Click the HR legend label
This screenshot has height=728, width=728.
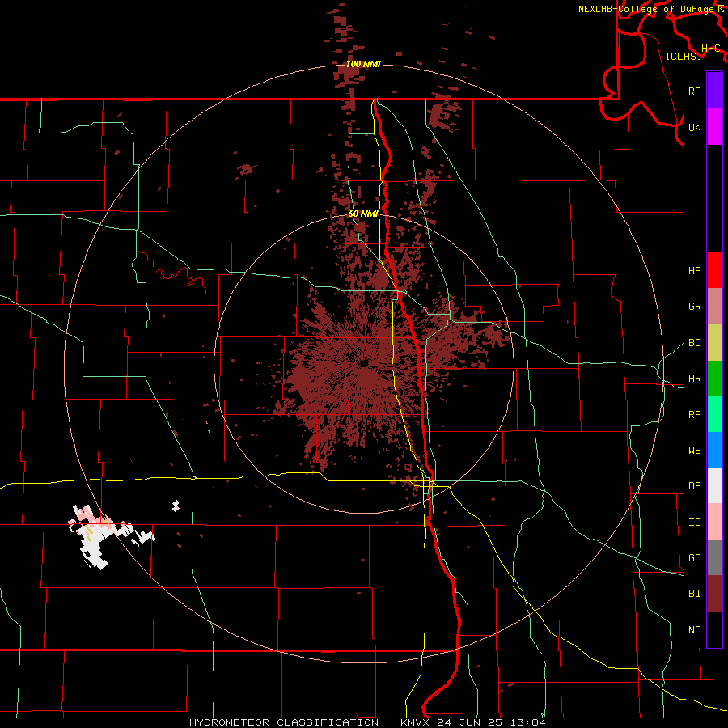tap(694, 379)
